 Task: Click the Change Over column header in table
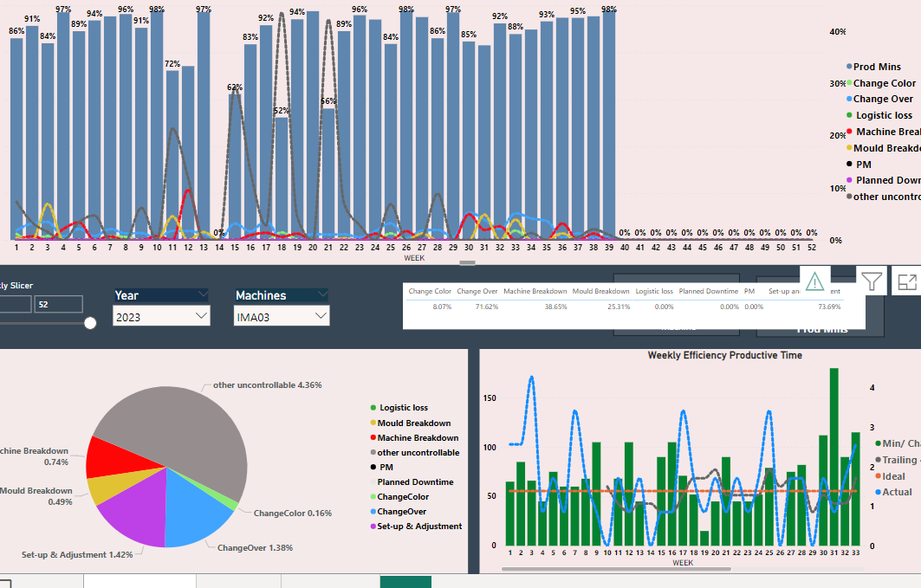click(477, 291)
